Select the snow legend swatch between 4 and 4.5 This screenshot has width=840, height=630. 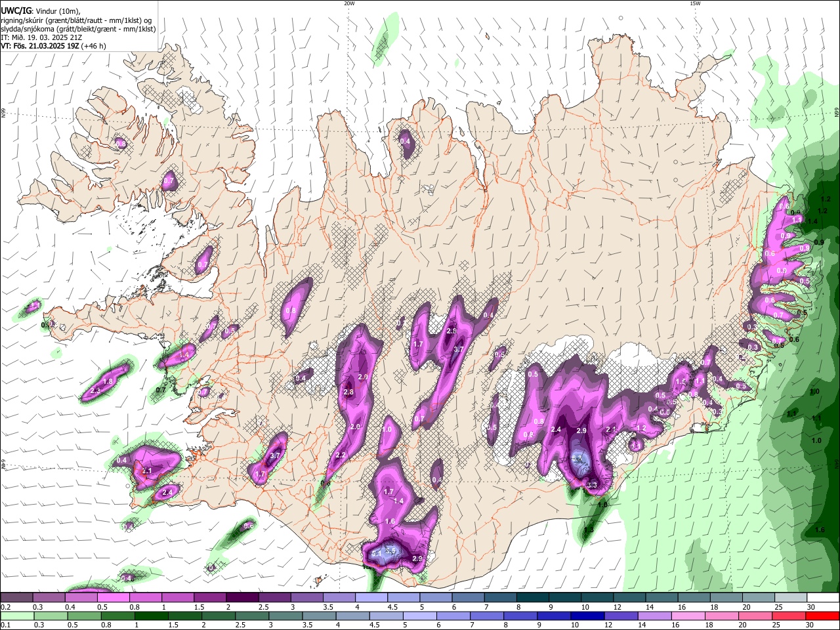coord(371,597)
